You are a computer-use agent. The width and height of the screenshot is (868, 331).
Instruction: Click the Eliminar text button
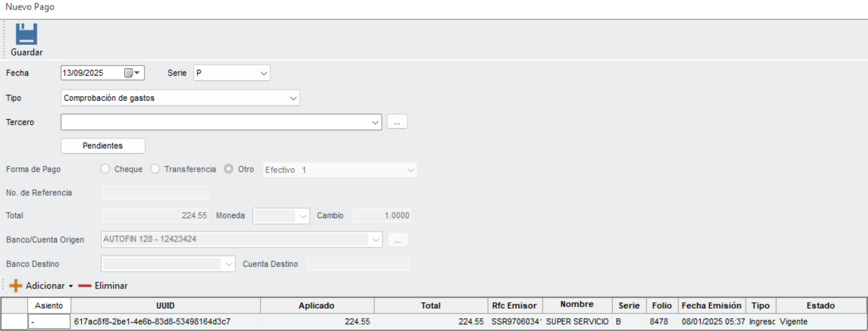111,286
